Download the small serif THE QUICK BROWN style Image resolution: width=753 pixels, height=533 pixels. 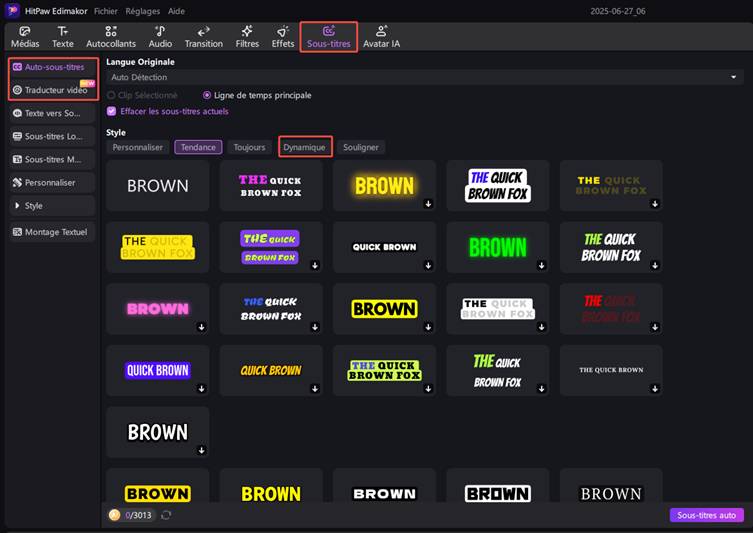[655, 388]
